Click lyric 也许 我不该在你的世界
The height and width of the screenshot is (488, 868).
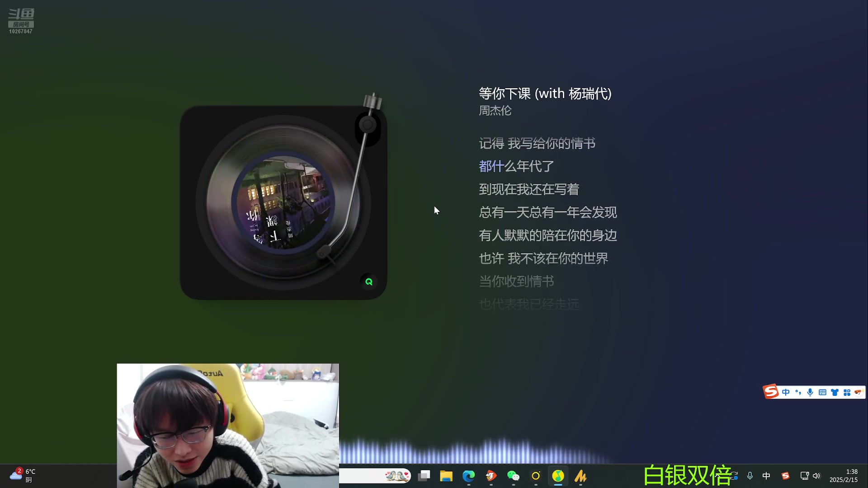[x=543, y=258]
